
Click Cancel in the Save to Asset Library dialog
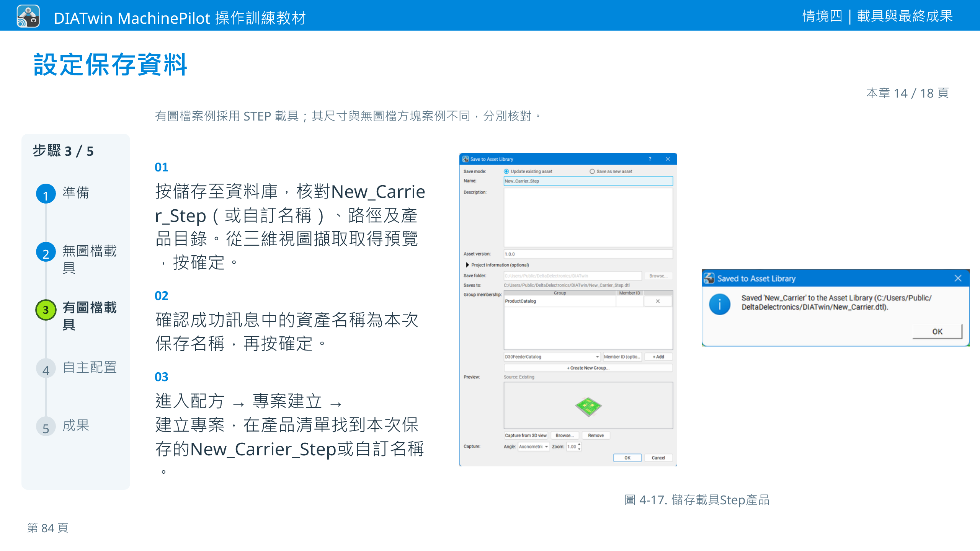point(658,458)
